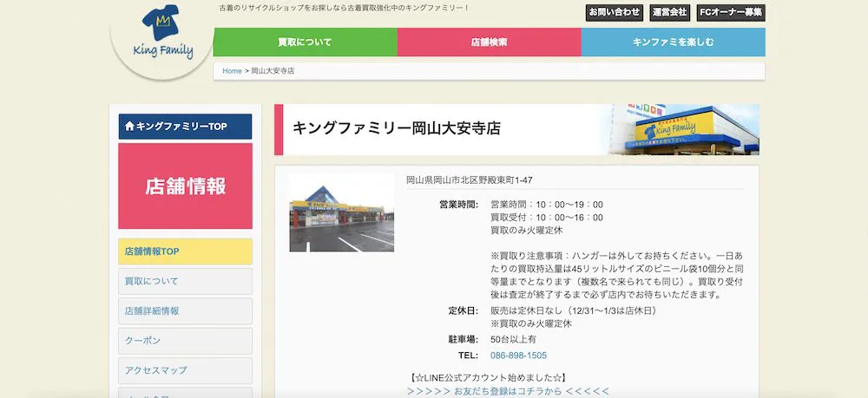
Task: Open the お問い合わせ contact button
Action: click(x=615, y=12)
